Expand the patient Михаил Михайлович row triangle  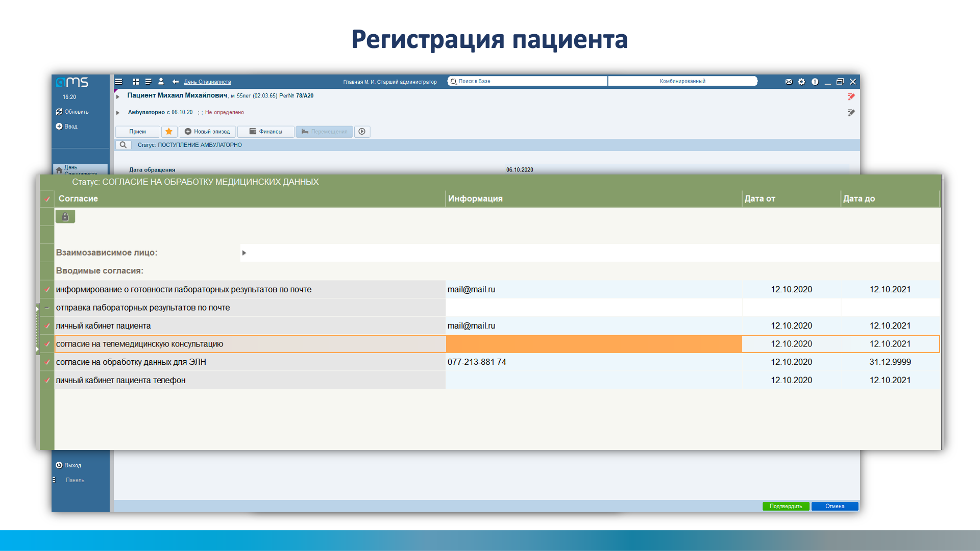118,96
